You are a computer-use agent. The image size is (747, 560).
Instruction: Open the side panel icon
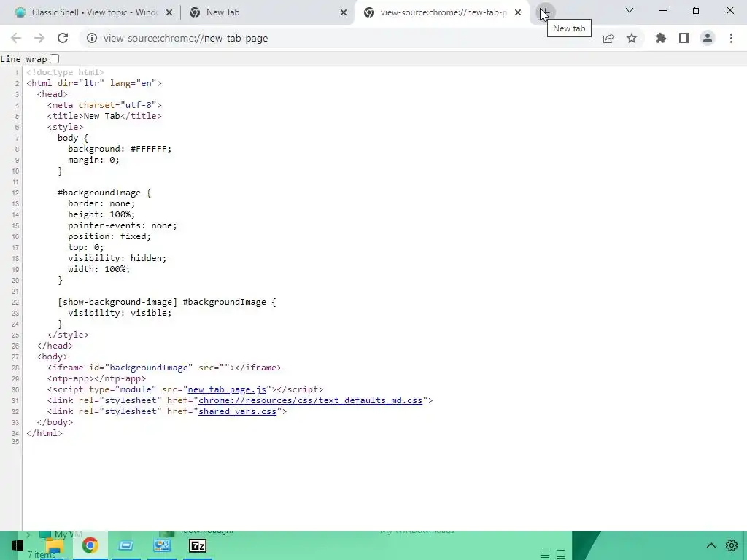(x=684, y=38)
